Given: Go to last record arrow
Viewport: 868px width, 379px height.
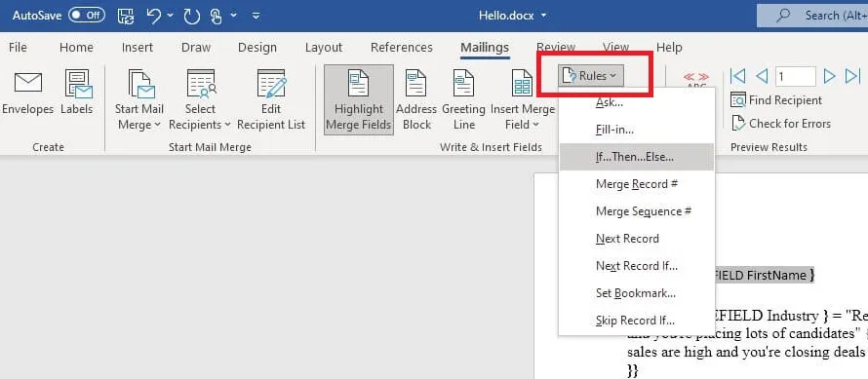Looking at the screenshot, I should click(x=852, y=76).
